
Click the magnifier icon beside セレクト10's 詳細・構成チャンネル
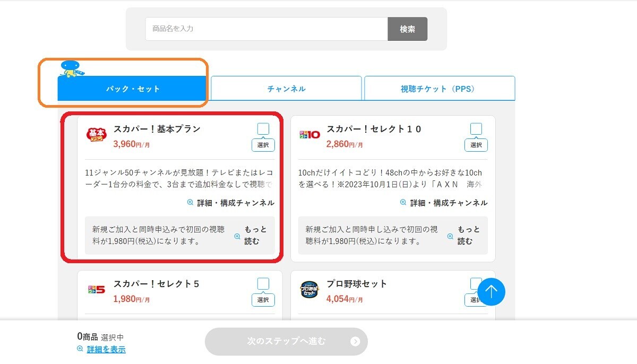[403, 202]
